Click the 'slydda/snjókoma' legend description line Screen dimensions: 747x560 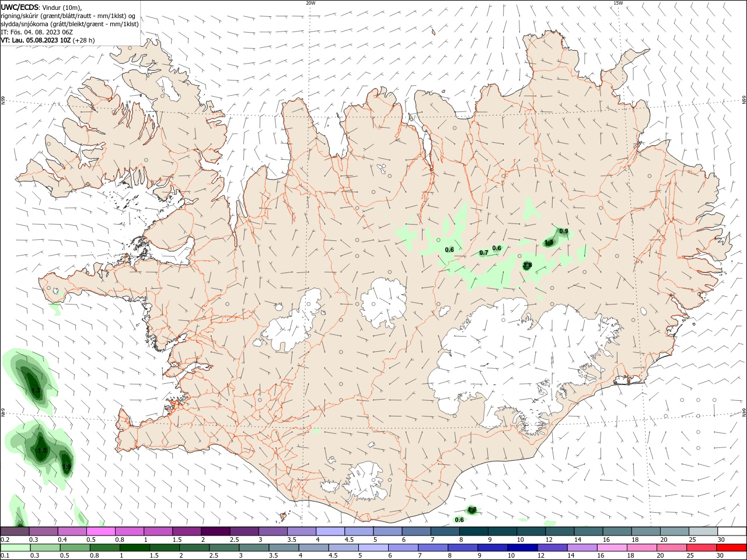[69, 24]
